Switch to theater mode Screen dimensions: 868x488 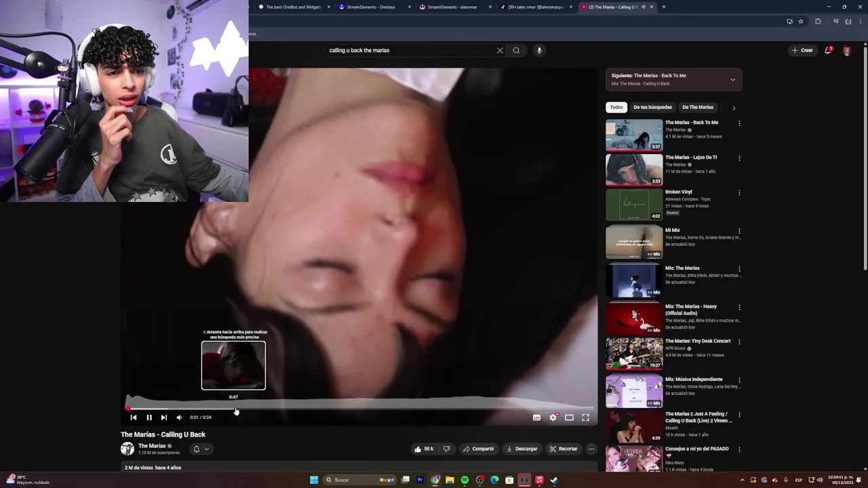[569, 418]
